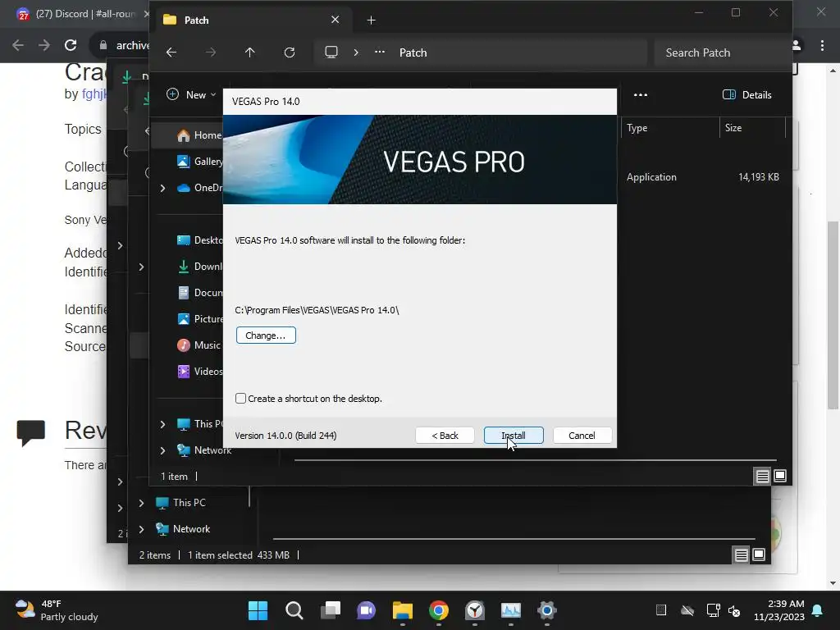The width and height of the screenshot is (840, 630).
Task: Expand This PC in rear Explorer window
Action: point(141,503)
